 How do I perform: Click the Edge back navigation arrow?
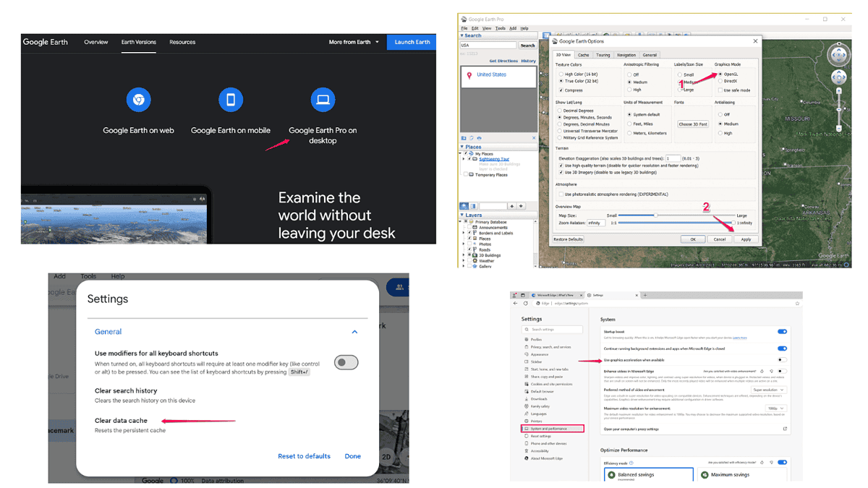click(x=515, y=303)
